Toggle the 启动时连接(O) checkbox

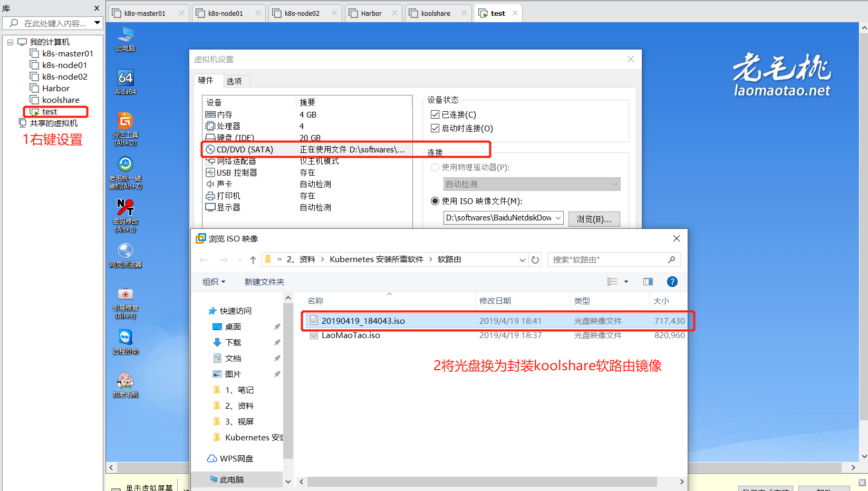click(435, 128)
